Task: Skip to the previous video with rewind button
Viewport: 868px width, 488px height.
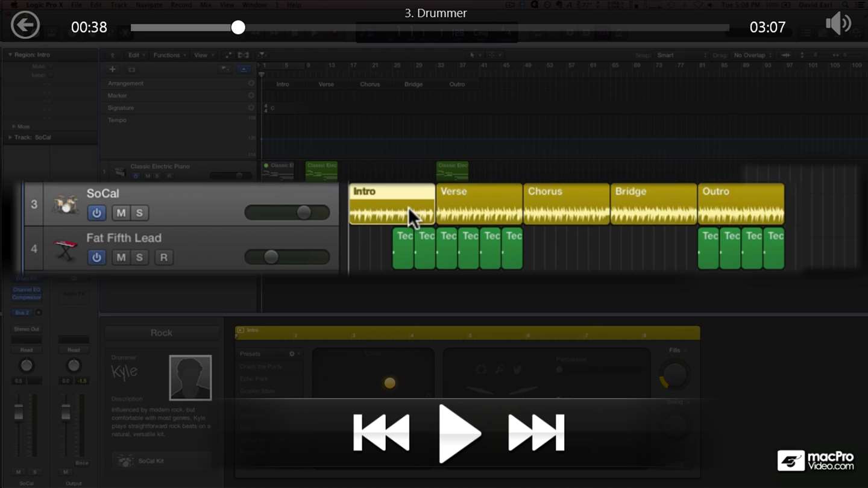Action: 381,433
